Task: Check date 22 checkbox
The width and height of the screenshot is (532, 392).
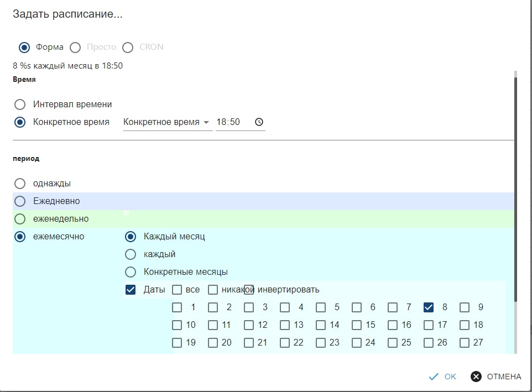Action: [285, 342]
